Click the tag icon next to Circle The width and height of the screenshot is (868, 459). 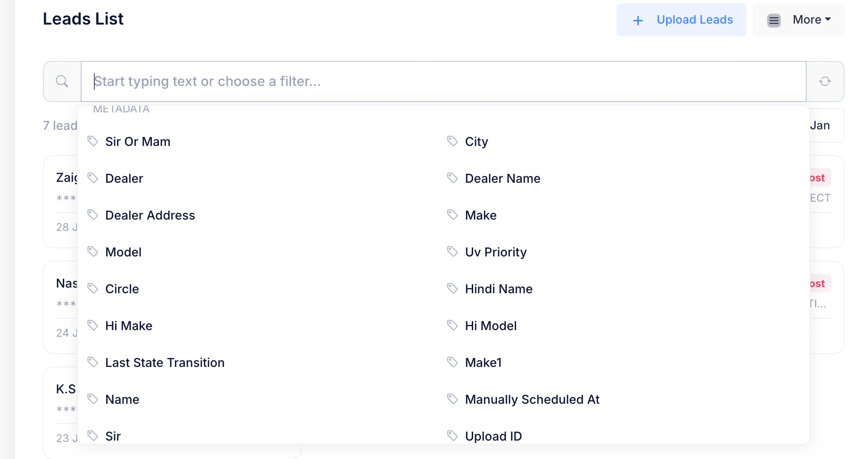tap(93, 289)
